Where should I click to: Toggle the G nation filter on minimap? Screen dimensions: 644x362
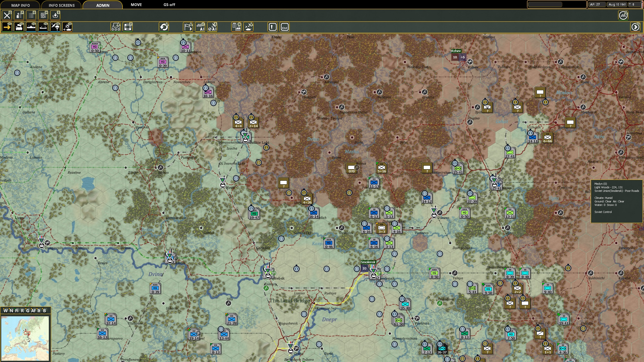(x=27, y=310)
